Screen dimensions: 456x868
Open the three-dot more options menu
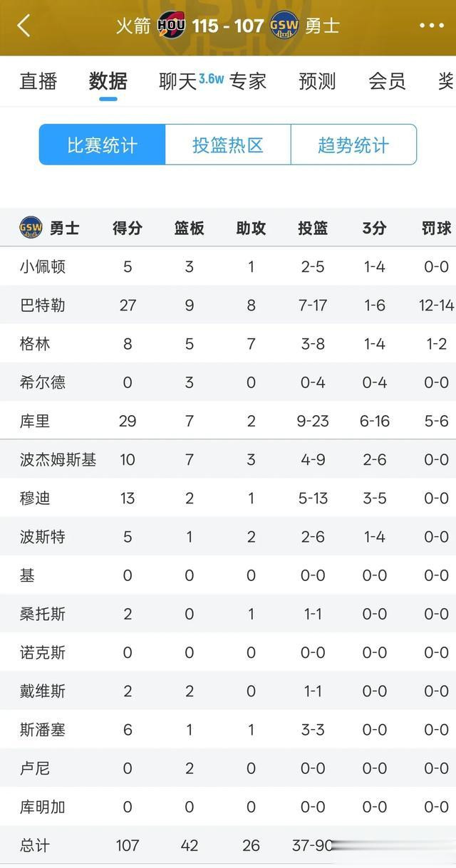[x=432, y=26]
